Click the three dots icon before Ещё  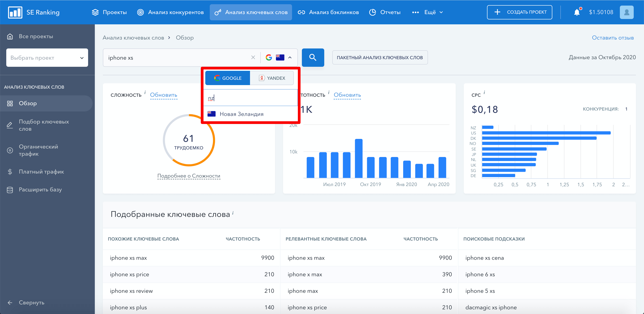pos(415,12)
